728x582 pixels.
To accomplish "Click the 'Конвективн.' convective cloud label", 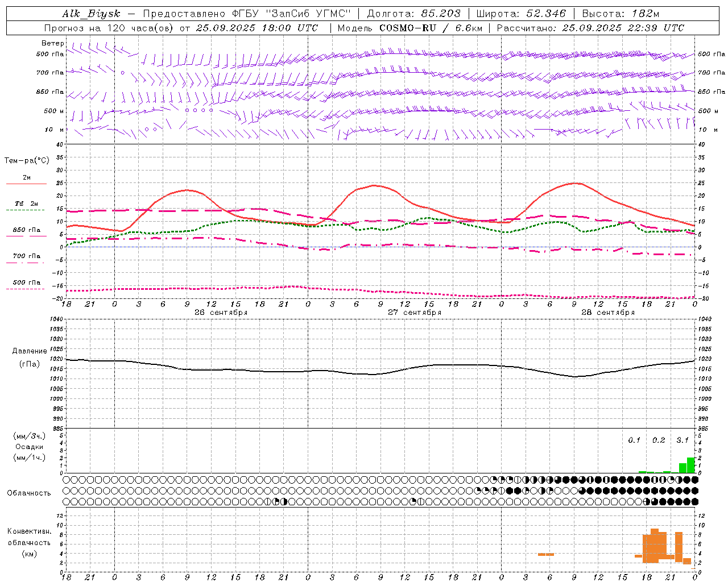I will coord(30,531).
